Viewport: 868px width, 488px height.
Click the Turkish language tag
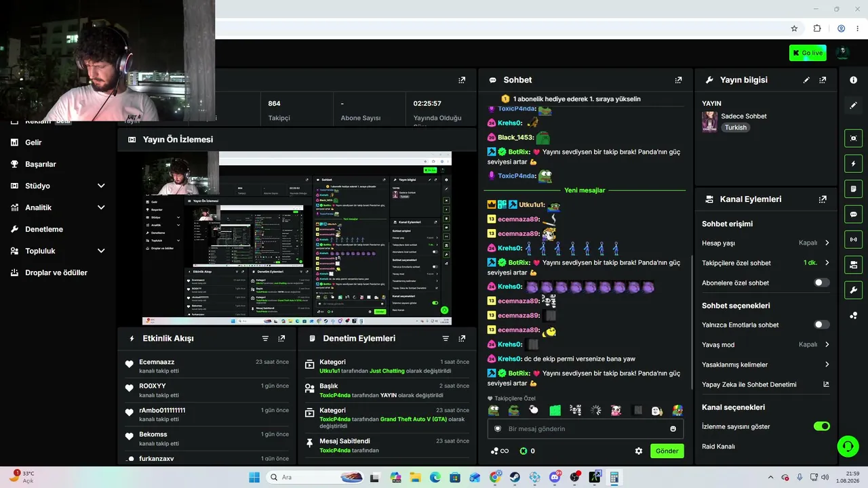click(735, 127)
